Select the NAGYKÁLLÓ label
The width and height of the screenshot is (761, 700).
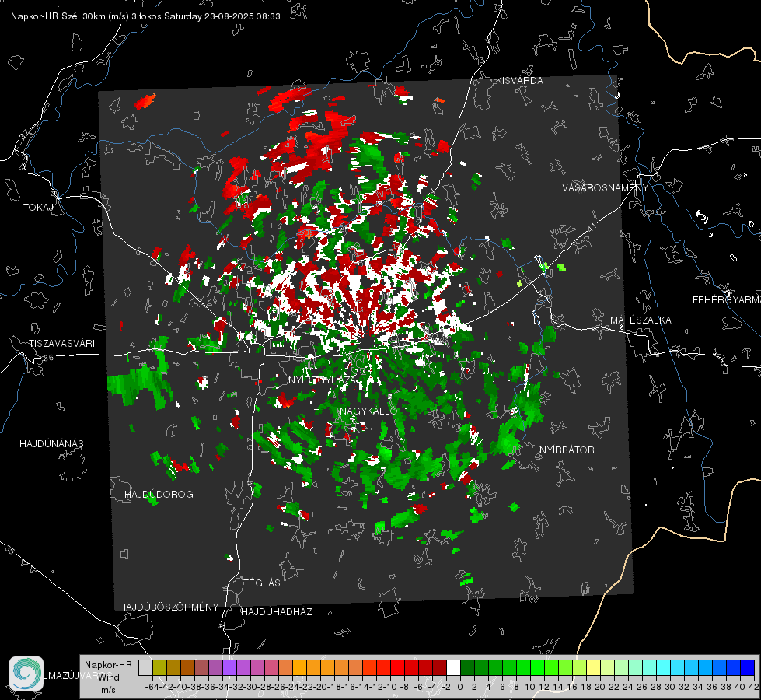click(368, 411)
